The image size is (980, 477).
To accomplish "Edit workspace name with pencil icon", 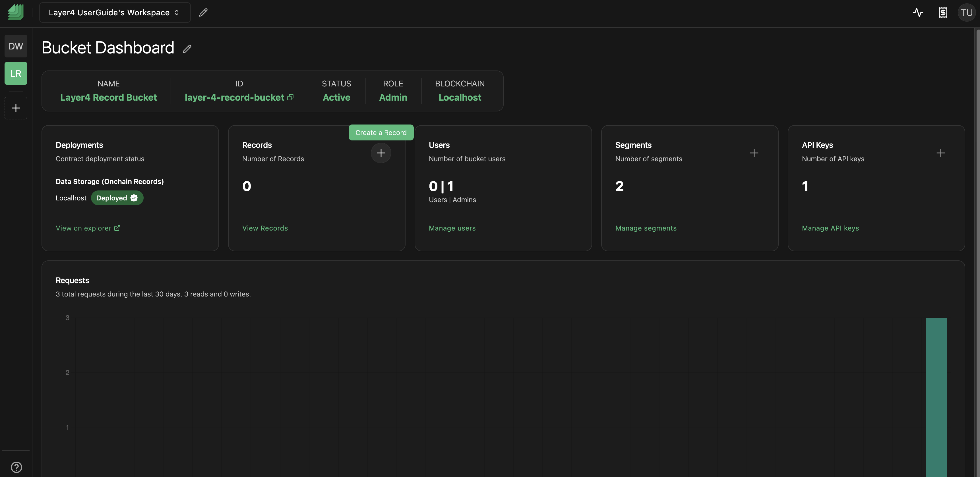I will [204, 13].
